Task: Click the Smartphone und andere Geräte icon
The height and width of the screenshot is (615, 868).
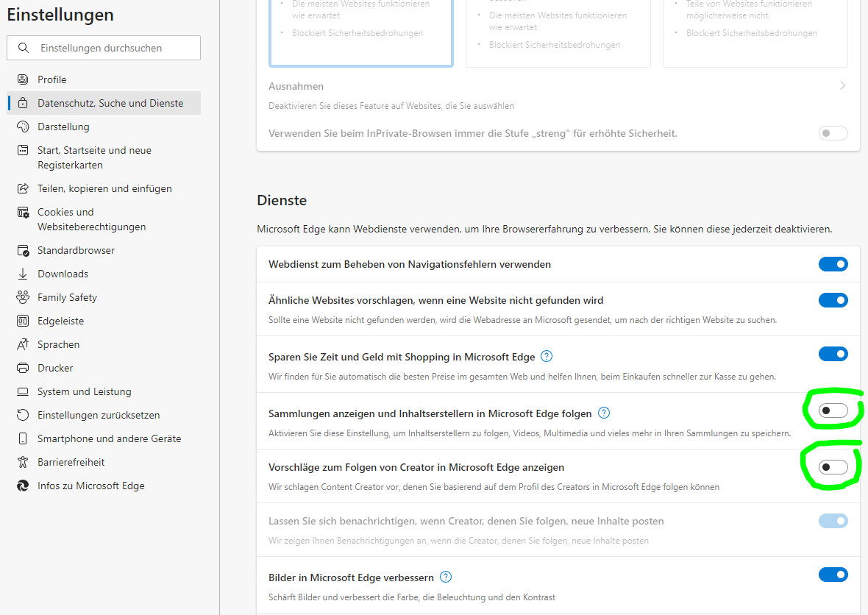Action: pos(23,438)
